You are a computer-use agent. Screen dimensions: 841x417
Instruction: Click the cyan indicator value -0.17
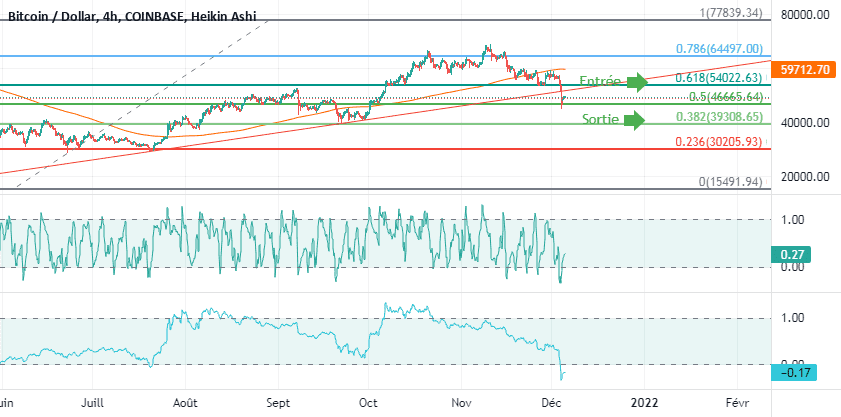[793, 372]
